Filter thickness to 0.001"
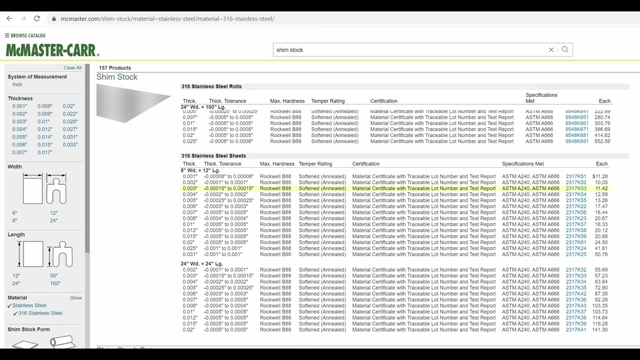 20,106
